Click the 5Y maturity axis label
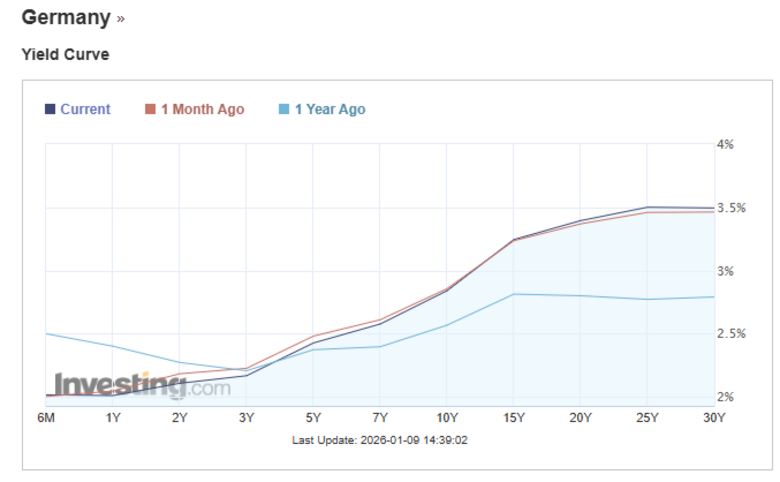The image size is (780, 482). point(312,417)
